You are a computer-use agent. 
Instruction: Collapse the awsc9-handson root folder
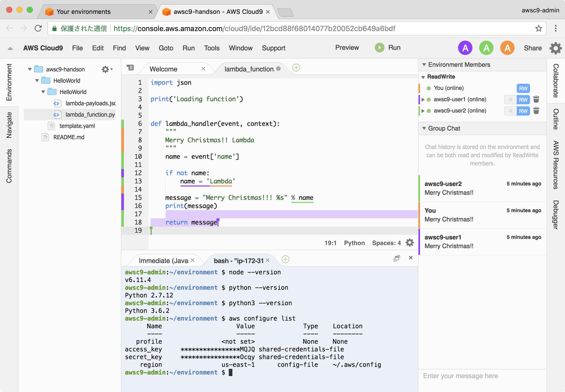[30, 69]
